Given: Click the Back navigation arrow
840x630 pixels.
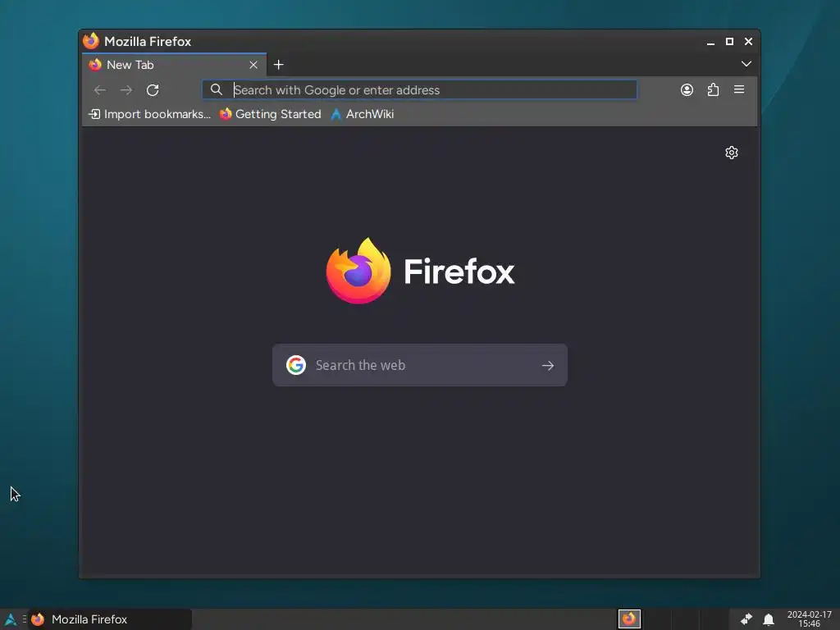Looking at the screenshot, I should [x=99, y=90].
